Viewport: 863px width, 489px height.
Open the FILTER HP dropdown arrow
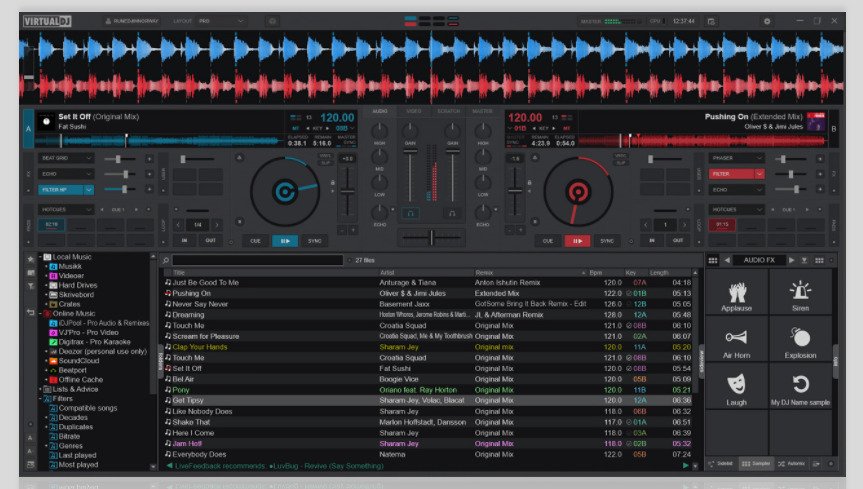[89, 189]
